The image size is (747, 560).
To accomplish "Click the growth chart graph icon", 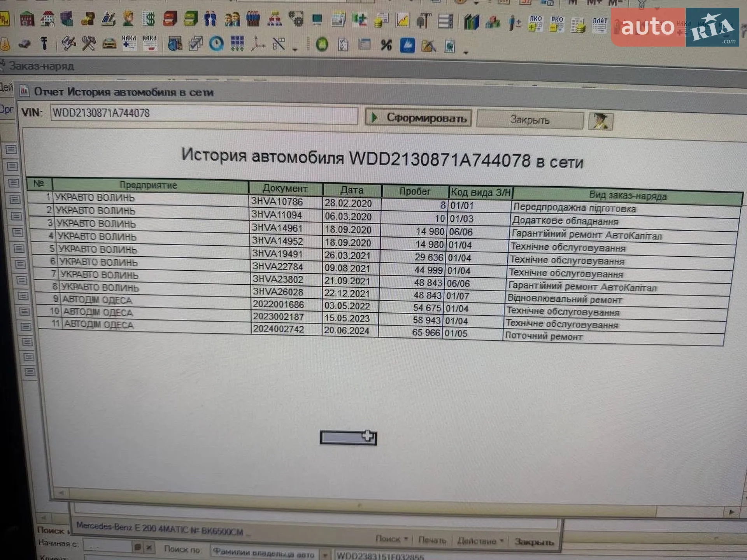I will pos(402,20).
